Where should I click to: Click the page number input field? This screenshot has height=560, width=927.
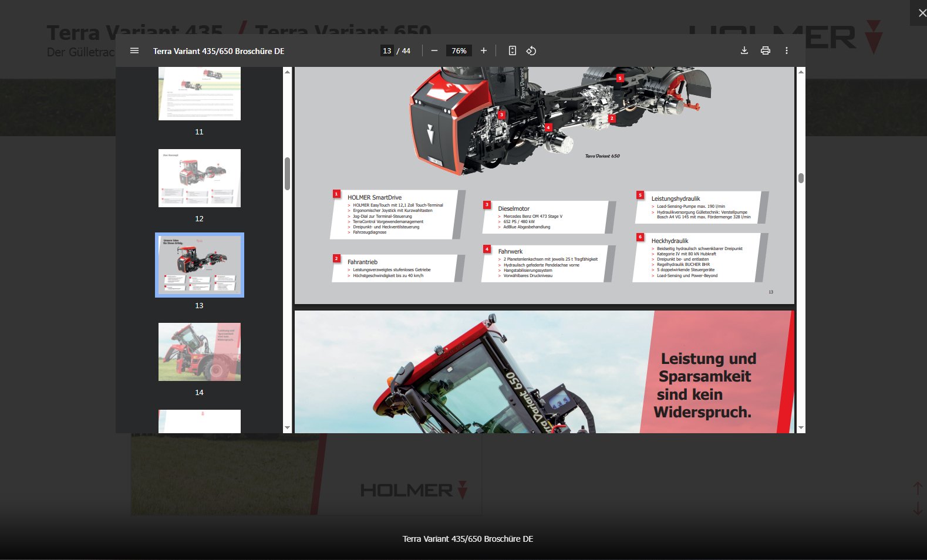click(387, 51)
